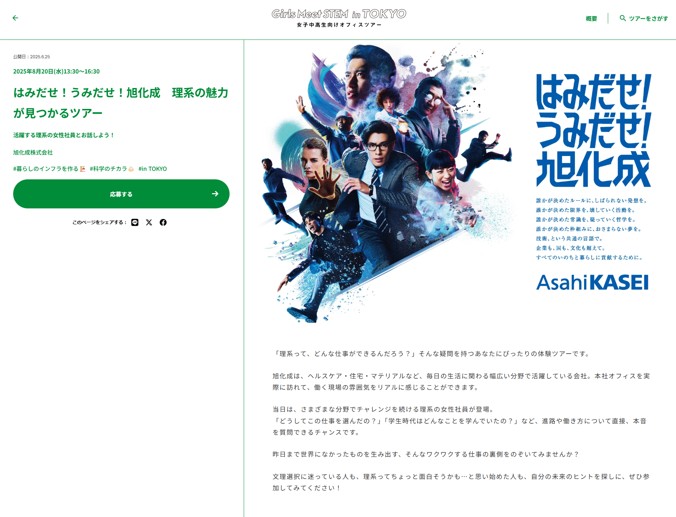
Task: Share this page on LINE
Action: (135, 222)
